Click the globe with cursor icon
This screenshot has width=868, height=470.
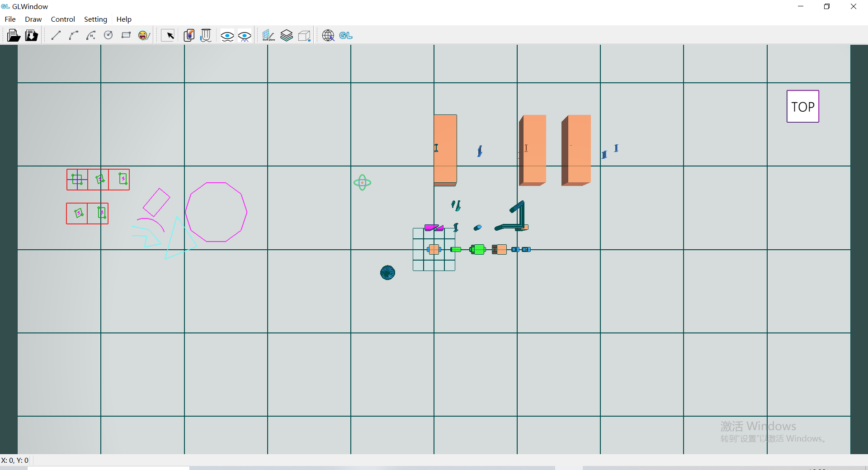(328, 35)
